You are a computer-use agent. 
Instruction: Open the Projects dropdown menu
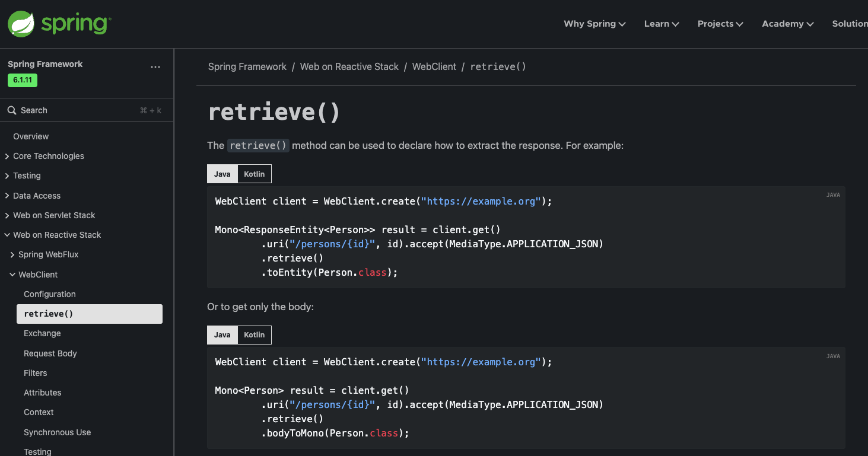pos(720,24)
